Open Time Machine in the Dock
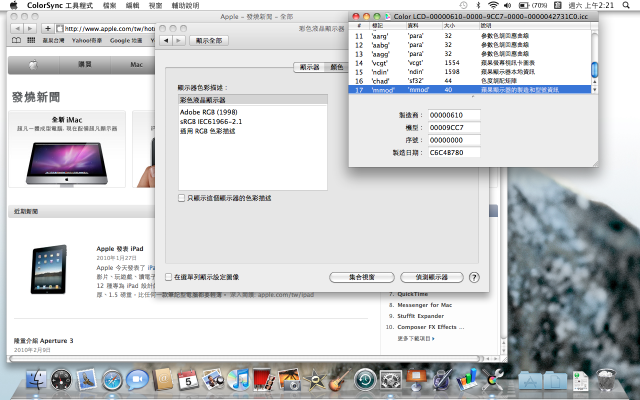 (365, 379)
